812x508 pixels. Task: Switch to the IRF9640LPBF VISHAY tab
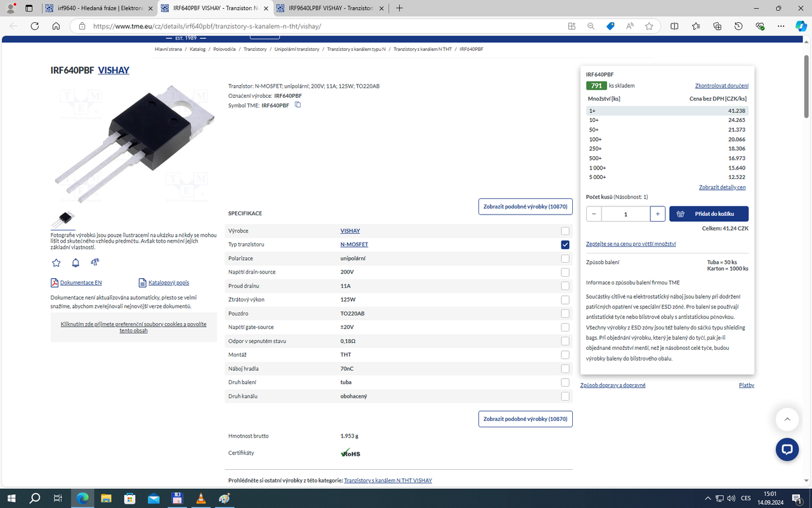[330, 8]
